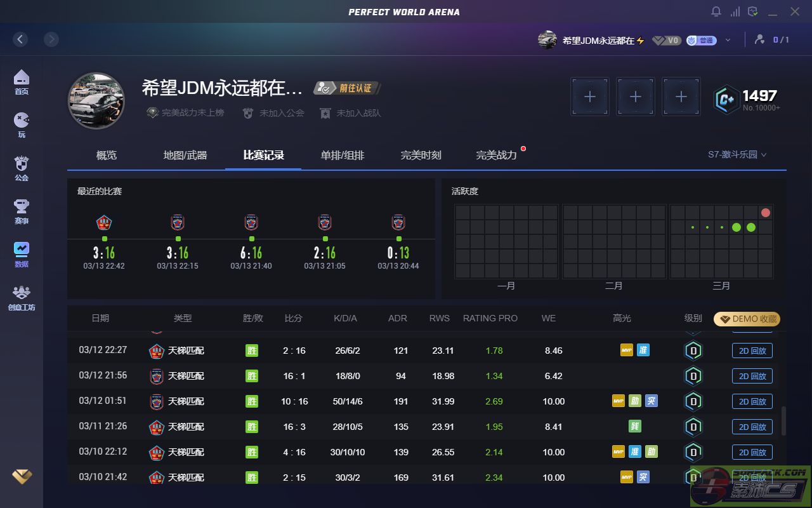The image size is (812, 508).
Task: Click the notification bell icon
Action: pyautogui.click(x=716, y=11)
